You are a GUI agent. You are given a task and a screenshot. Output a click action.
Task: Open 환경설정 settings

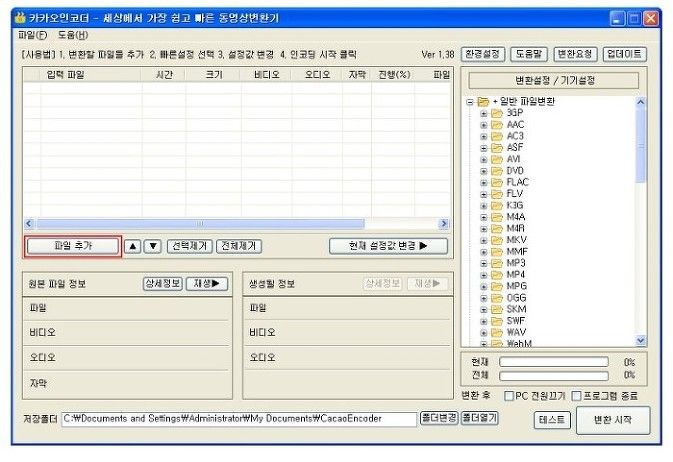(482, 54)
